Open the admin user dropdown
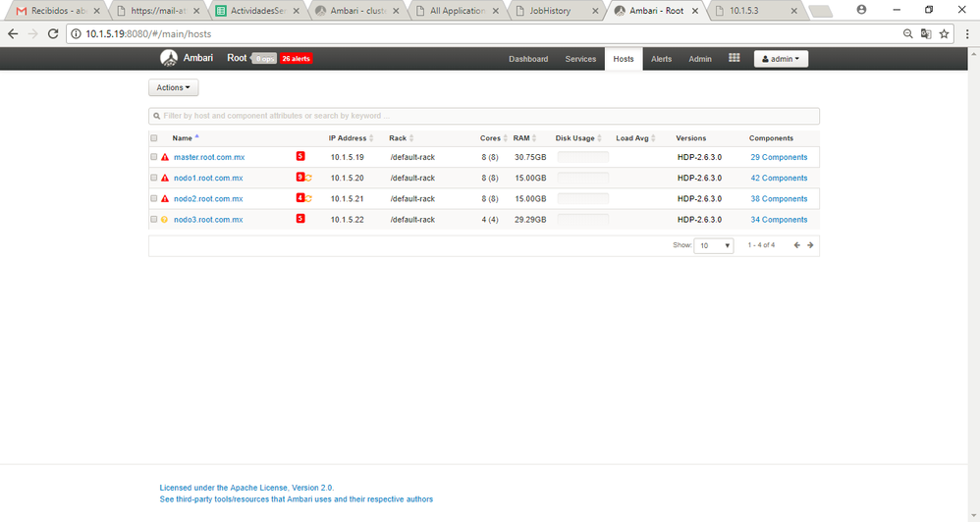The height and width of the screenshot is (522, 980). (x=781, y=59)
